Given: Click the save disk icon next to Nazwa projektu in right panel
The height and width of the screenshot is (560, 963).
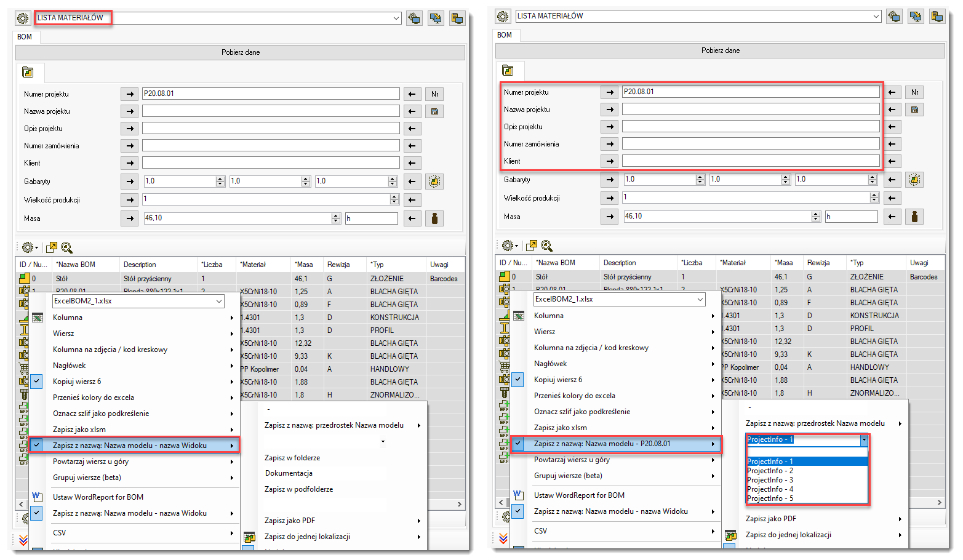Looking at the screenshot, I should [914, 110].
